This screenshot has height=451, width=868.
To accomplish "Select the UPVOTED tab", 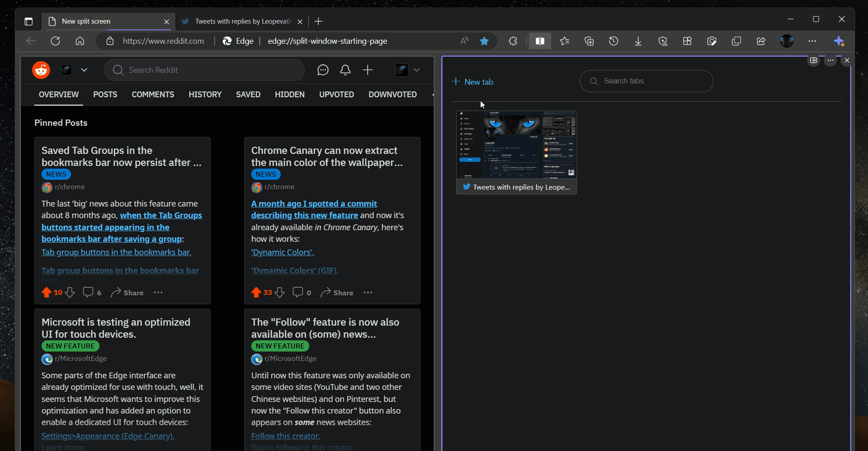I will 336,95.
